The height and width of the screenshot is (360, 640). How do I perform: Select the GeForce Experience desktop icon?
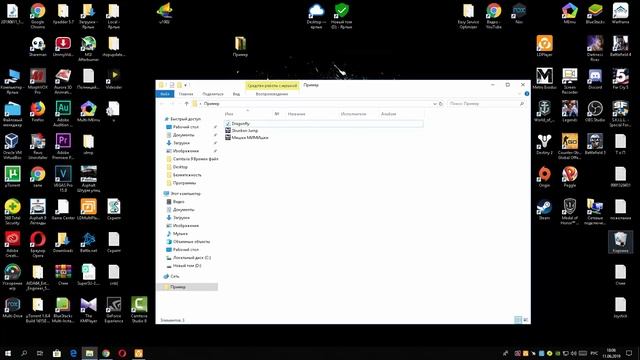click(x=114, y=310)
